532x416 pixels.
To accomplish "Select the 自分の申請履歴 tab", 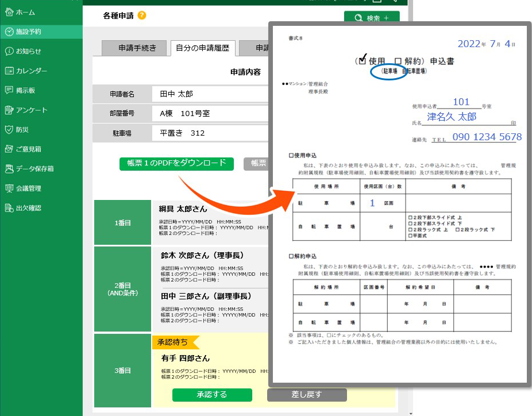I will coord(202,48).
